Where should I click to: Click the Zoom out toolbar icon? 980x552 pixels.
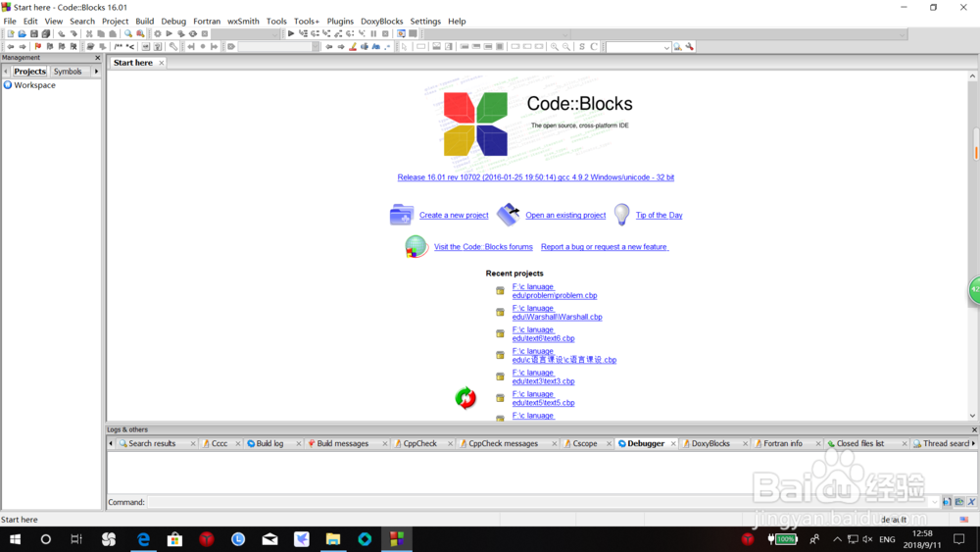565,47
